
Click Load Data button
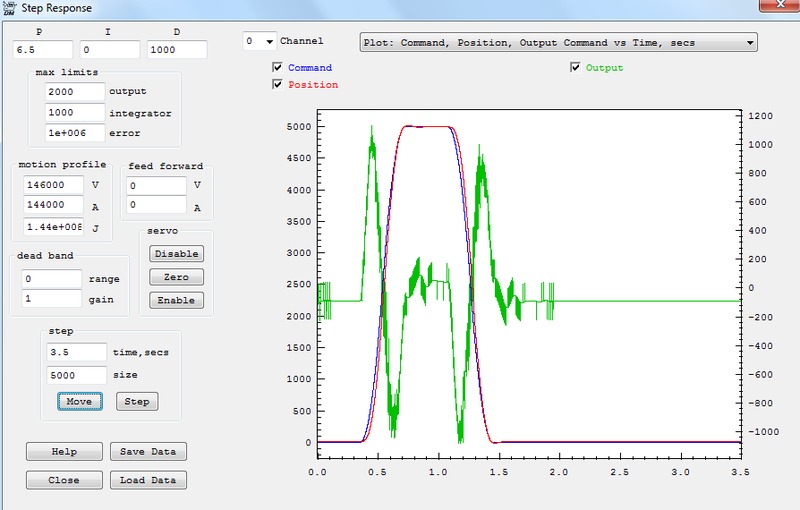(147, 480)
